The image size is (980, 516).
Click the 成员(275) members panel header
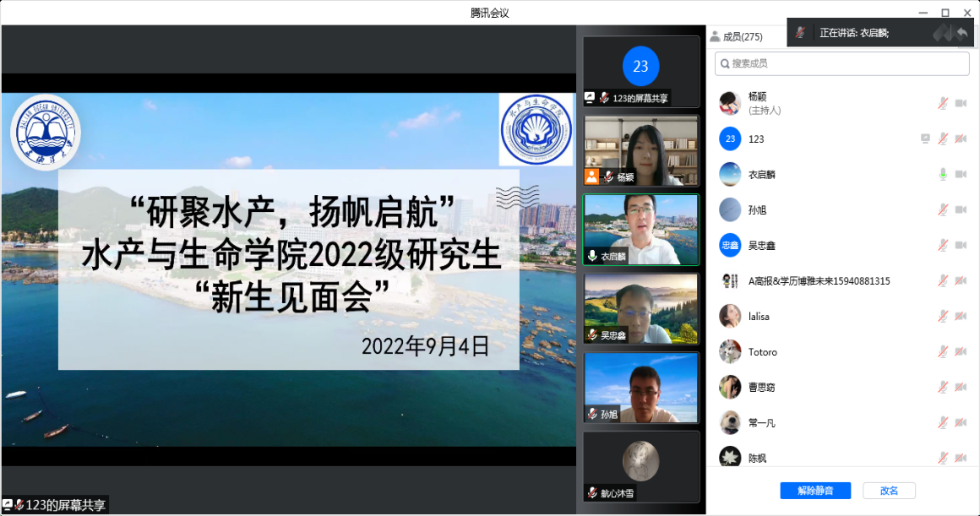coord(737,36)
